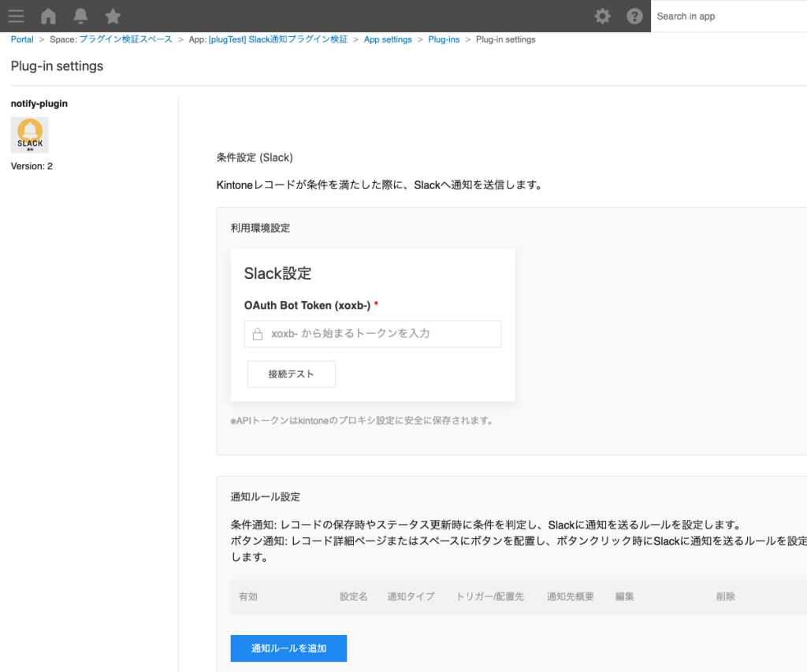
Task: Open the notifications bell icon
Action: (x=80, y=16)
